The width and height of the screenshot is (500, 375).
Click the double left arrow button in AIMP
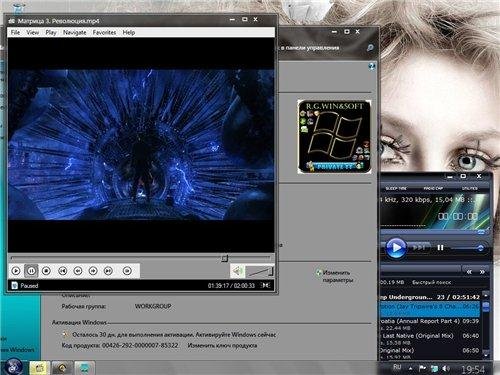coord(469,272)
